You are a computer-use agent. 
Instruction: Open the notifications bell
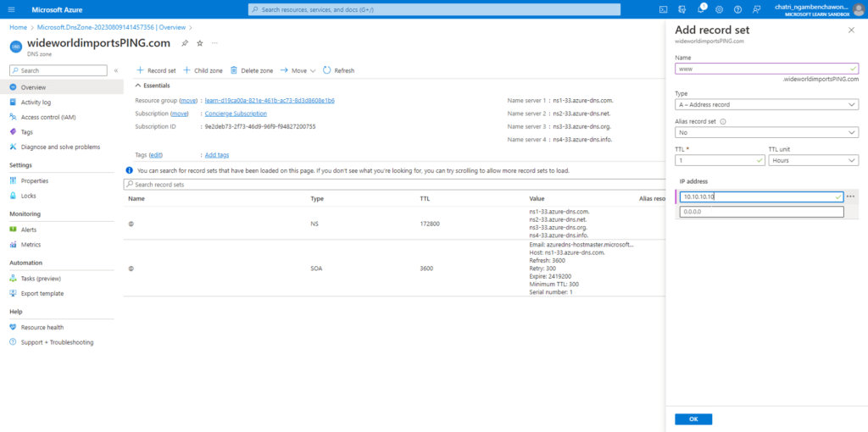pyautogui.click(x=701, y=9)
